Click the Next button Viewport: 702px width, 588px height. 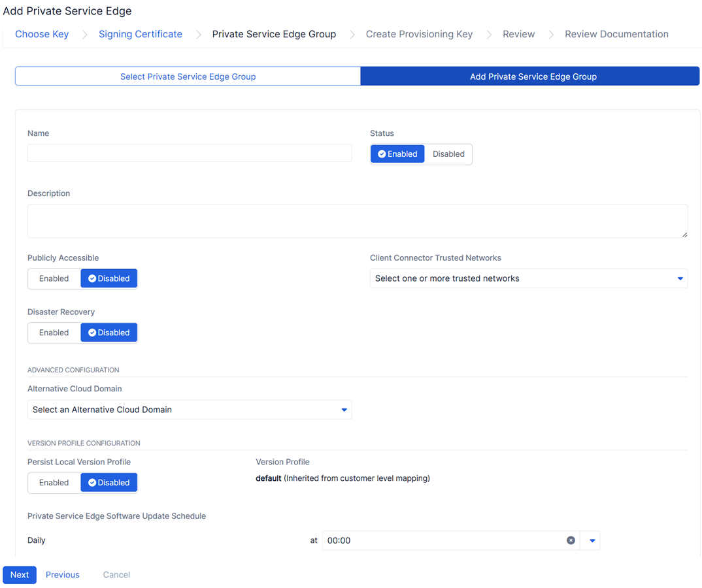click(x=20, y=574)
